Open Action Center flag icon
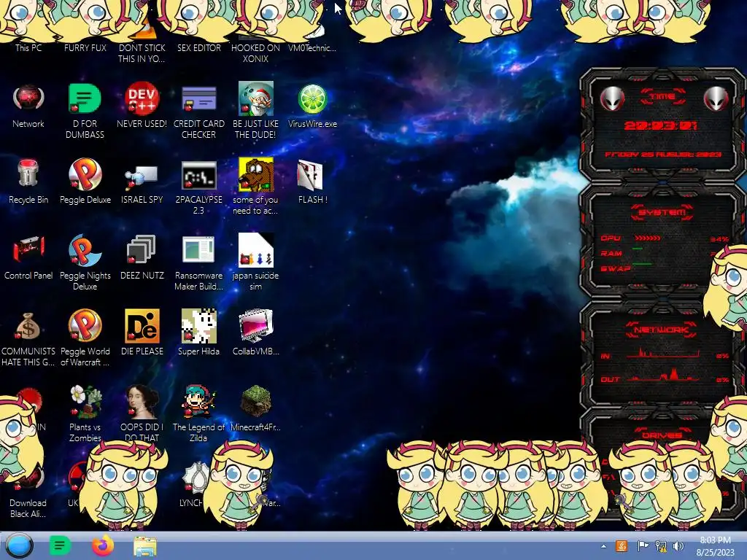 coord(643,546)
